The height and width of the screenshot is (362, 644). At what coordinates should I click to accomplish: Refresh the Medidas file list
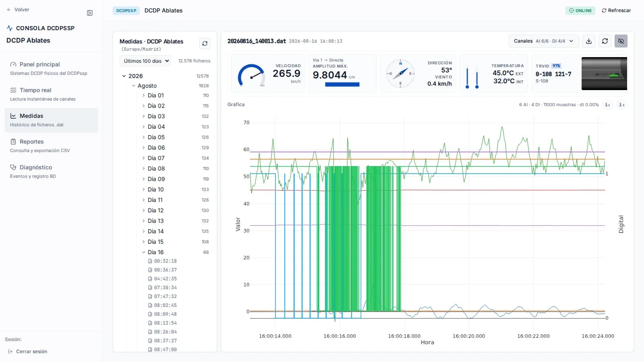(205, 43)
